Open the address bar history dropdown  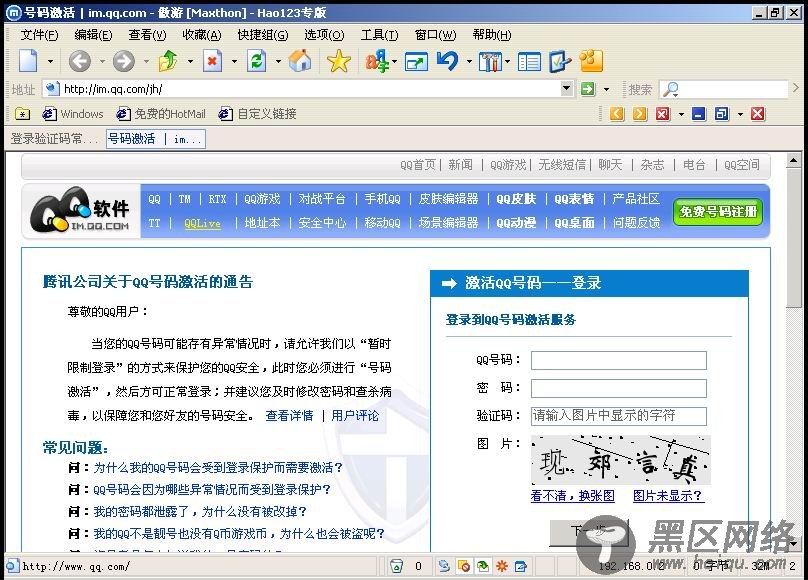tap(566, 89)
